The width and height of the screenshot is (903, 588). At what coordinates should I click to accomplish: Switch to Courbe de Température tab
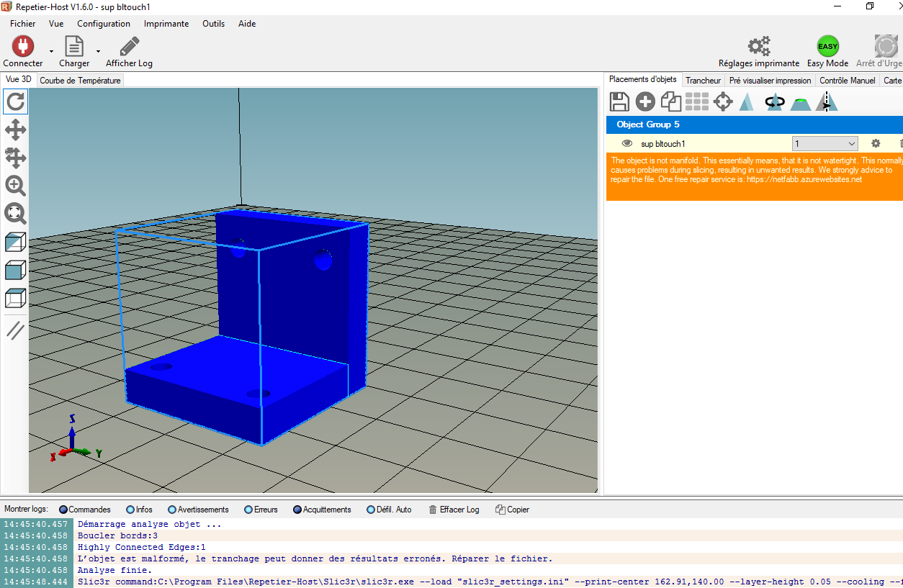[81, 81]
